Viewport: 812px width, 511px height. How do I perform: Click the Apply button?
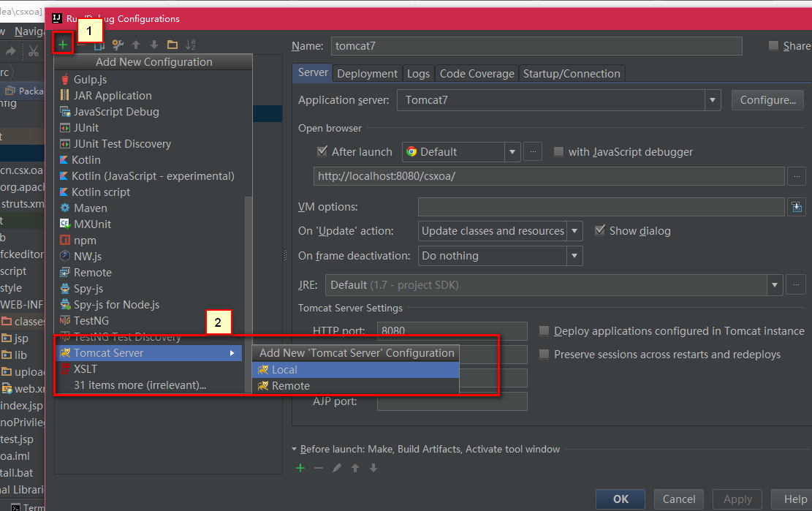coord(737,499)
